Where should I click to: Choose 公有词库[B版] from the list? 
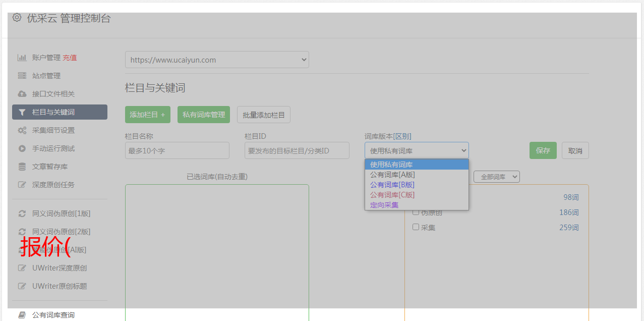point(392,185)
